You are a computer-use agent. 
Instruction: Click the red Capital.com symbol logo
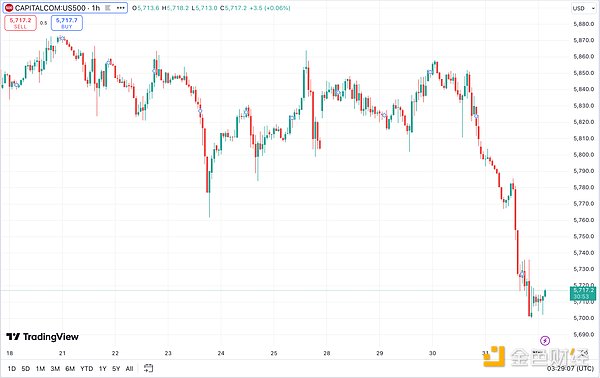click(9, 8)
